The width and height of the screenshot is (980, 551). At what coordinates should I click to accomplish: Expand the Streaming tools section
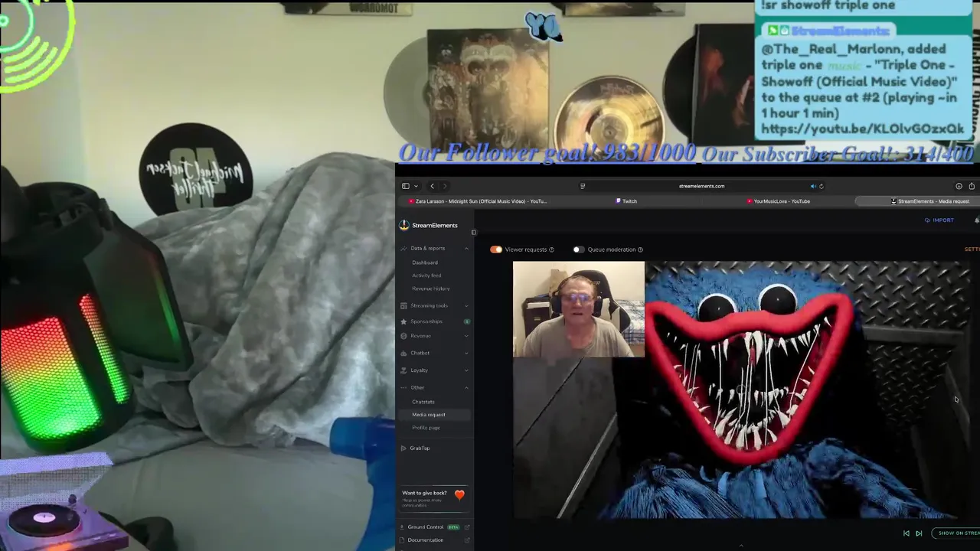pos(466,305)
